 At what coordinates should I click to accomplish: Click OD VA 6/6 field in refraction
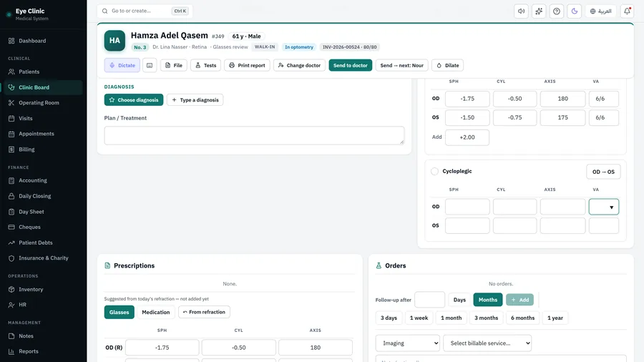[x=604, y=99]
